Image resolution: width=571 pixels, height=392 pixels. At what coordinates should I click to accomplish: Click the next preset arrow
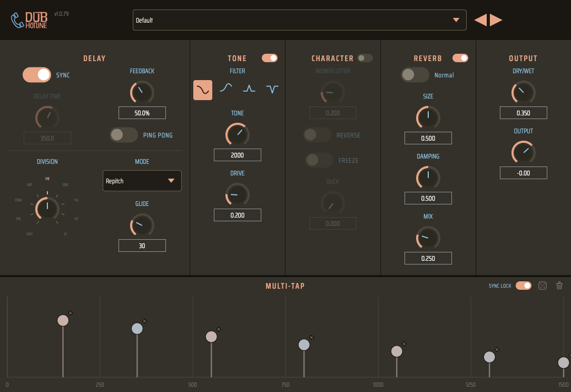click(496, 20)
